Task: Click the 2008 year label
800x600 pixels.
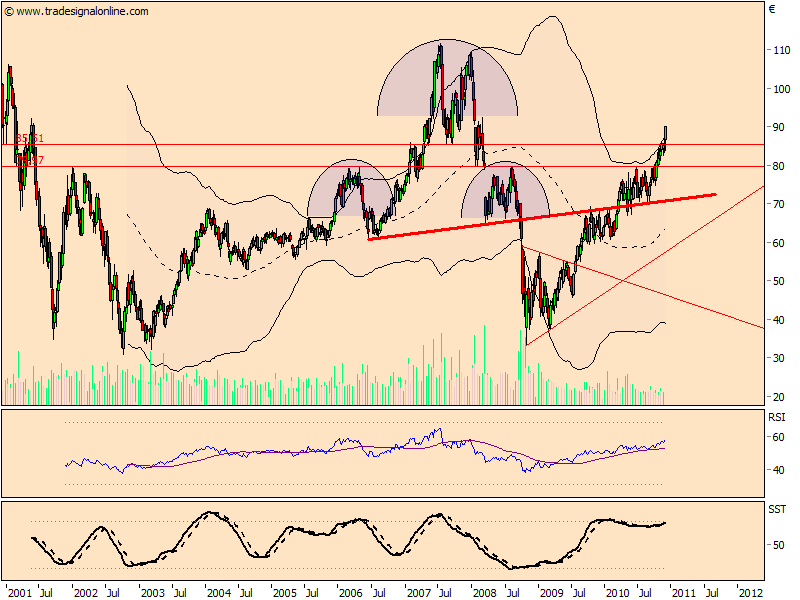Action: [x=485, y=593]
